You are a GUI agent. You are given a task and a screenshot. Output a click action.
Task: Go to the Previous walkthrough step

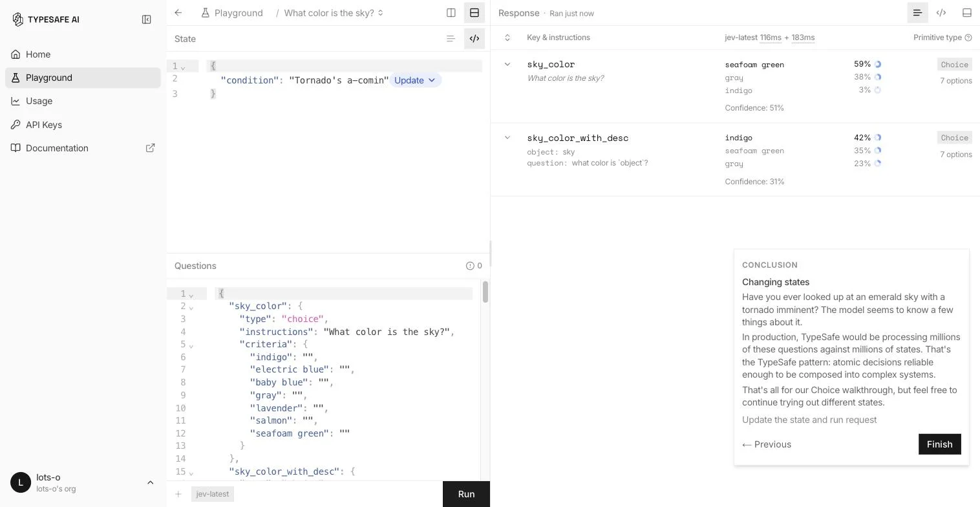[x=767, y=444]
